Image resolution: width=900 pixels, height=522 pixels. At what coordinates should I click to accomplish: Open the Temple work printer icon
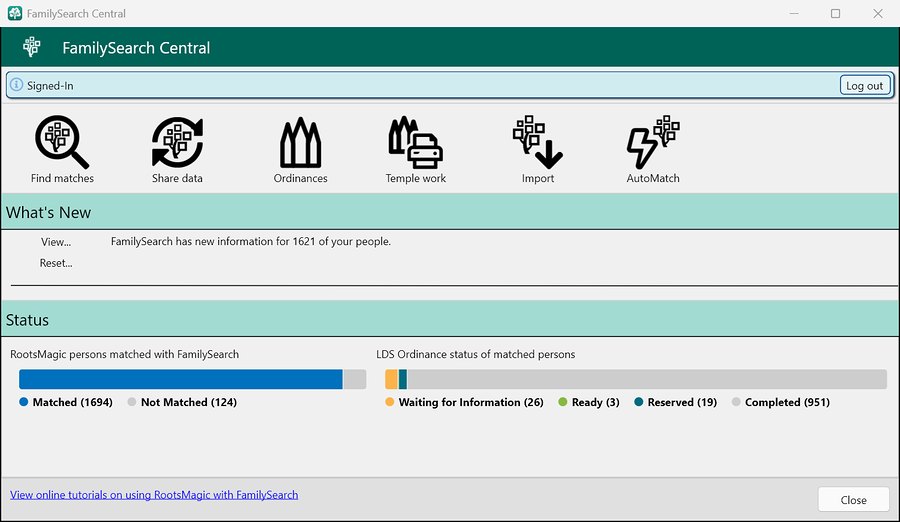(416, 149)
